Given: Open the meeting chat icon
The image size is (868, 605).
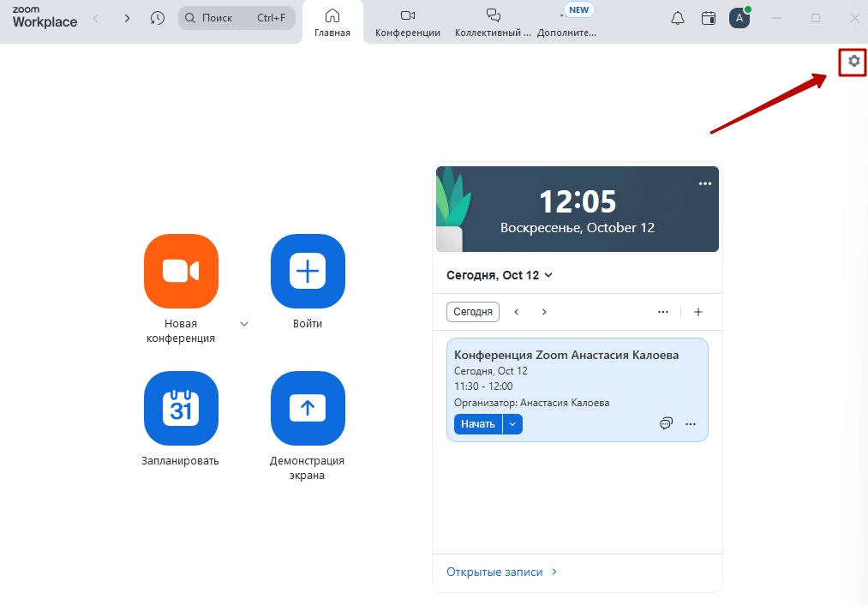Looking at the screenshot, I should [x=666, y=424].
